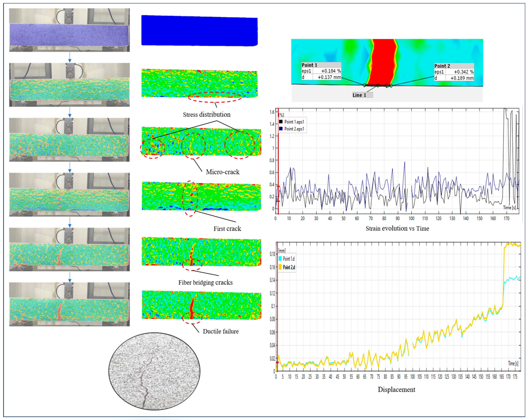The image size is (528, 420).
Task: Click the first speckle beam test photo
Action: click(x=69, y=30)
